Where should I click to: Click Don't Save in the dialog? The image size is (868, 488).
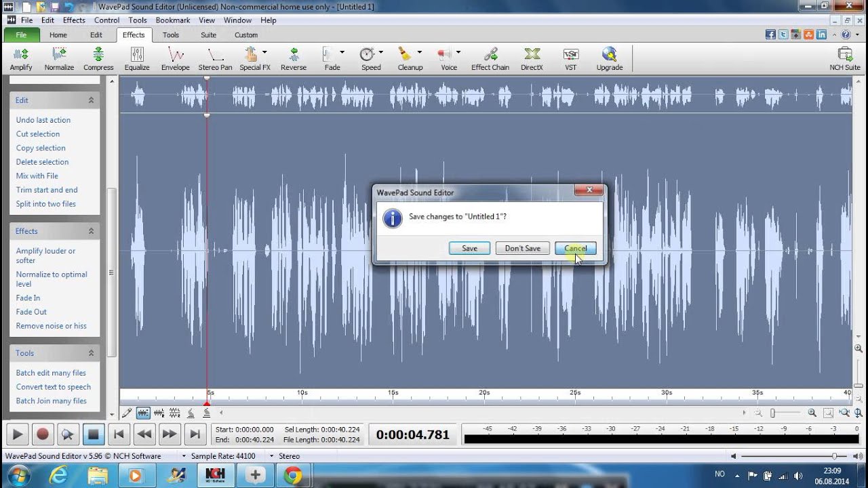pos(523,248)
